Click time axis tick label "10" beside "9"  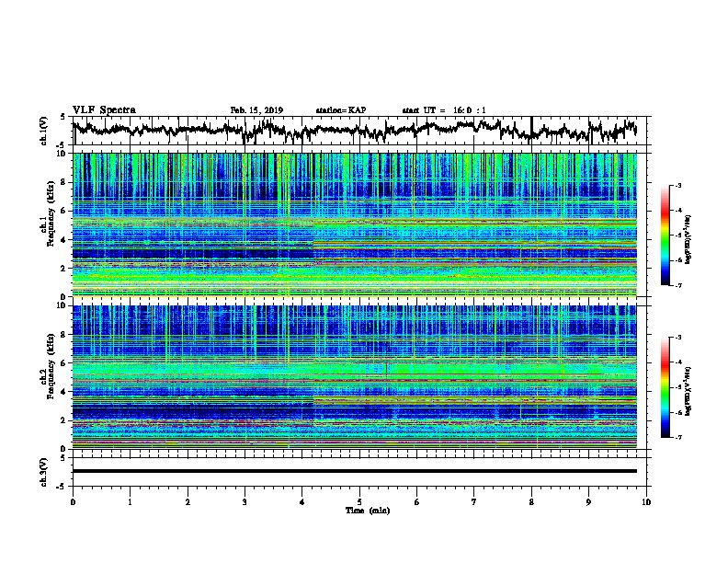(646, 502)
